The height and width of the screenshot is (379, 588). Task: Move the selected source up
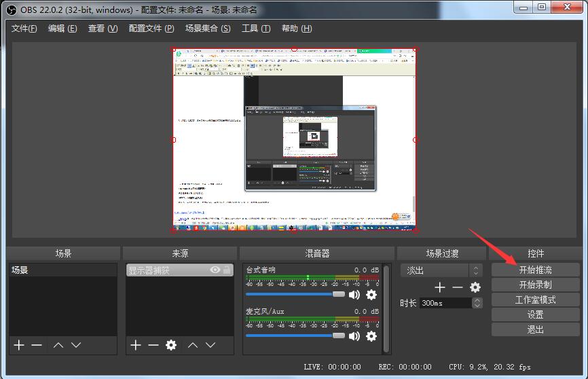click(193, 345)
